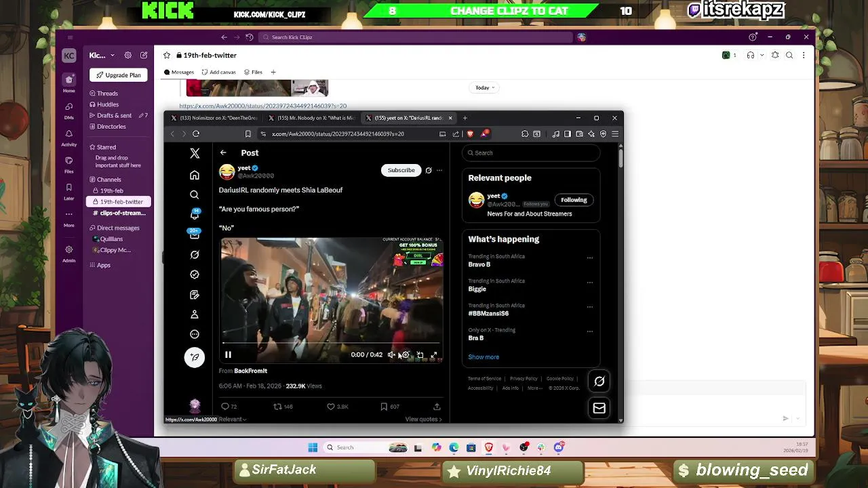This screenshot has width=868, height=488.
Task: Bookmark page in browser address bar
Action: point(248,134)
